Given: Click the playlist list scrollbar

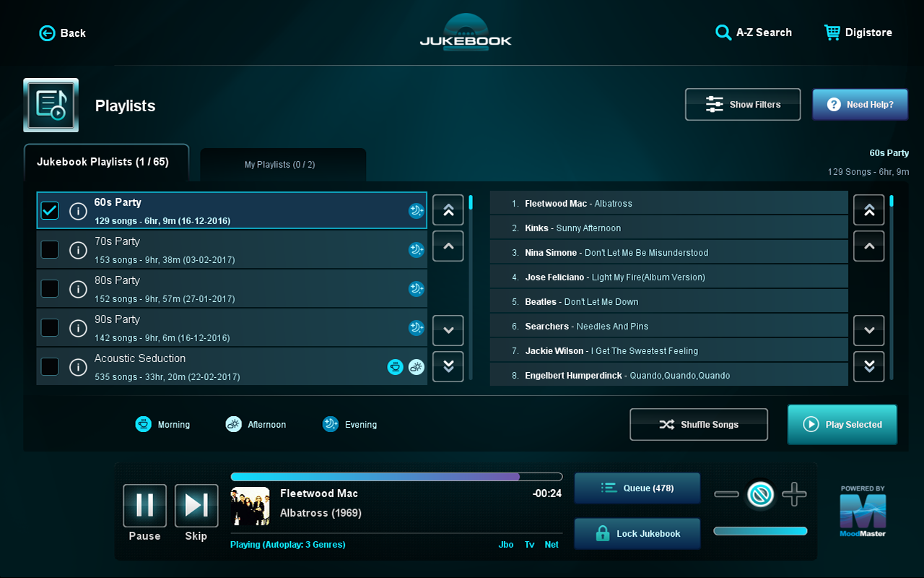Looking at the screenshot, I should pyautogui.click(x=471, y=287).
